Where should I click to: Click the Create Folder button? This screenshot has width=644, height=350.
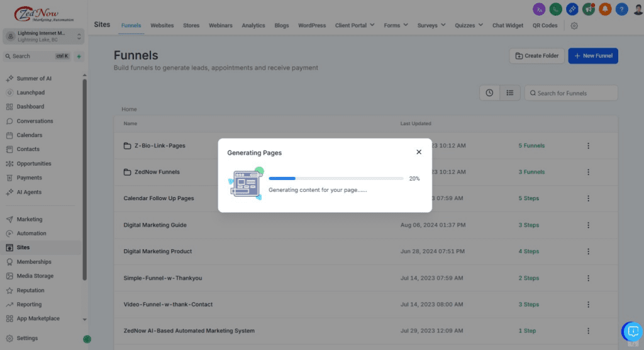click(x=537, y=56)
